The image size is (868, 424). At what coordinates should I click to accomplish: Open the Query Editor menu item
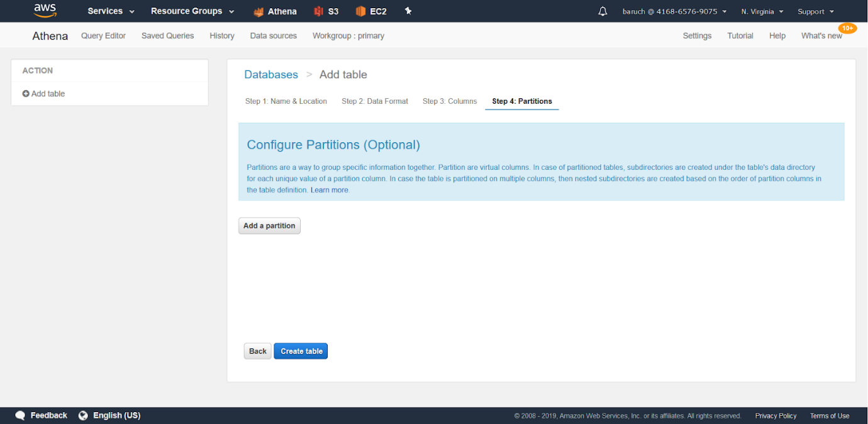(104, 36)
